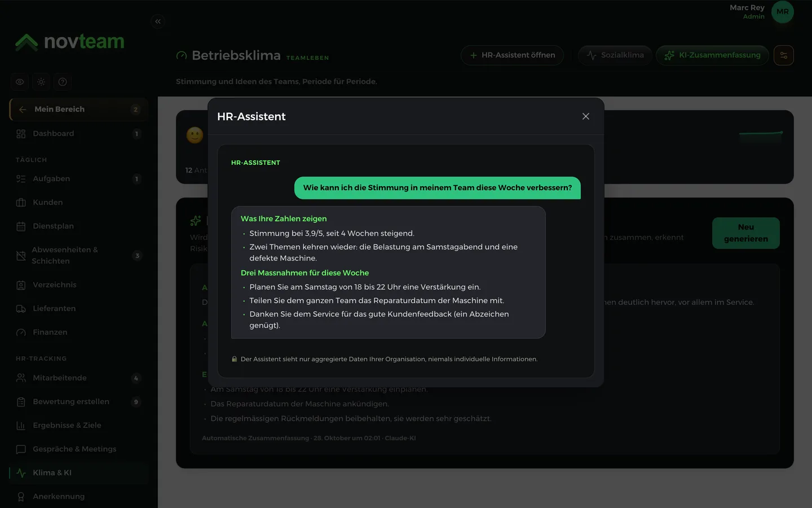The image size is (812, 508).
Task: Switch to Sozialklima tab
Action: pos(615,55)
